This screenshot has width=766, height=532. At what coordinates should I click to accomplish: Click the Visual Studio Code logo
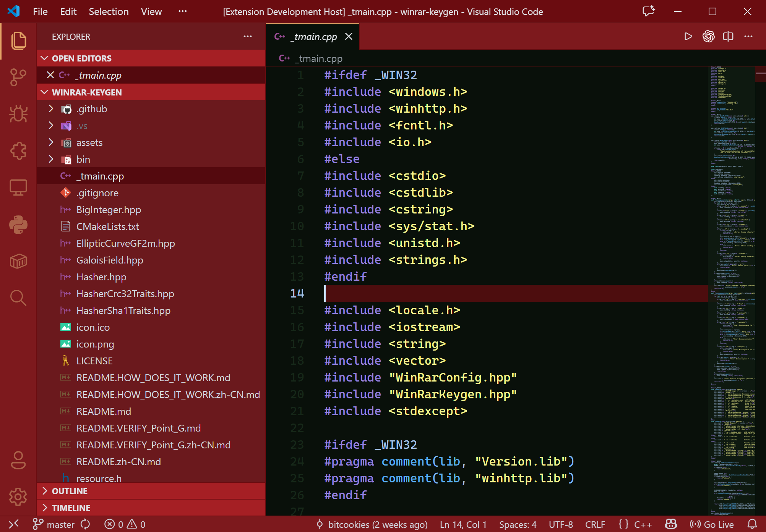[x=13, y=11]
